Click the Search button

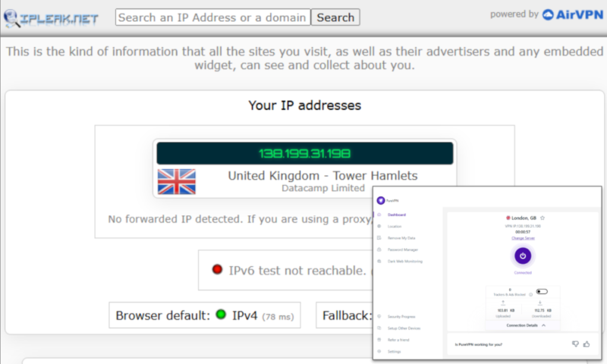[335, 17]
